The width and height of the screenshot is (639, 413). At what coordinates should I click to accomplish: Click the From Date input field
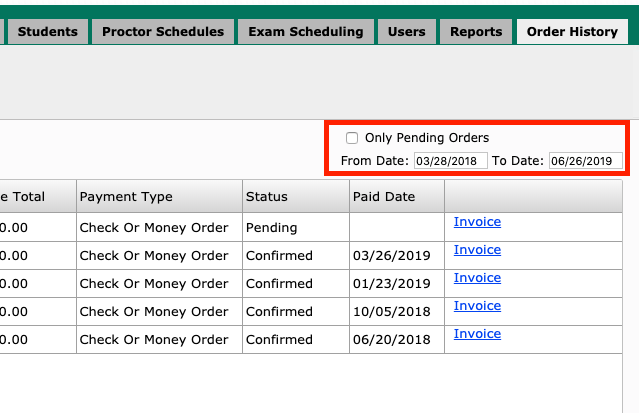pyautogui.click(x=450, y=161)
